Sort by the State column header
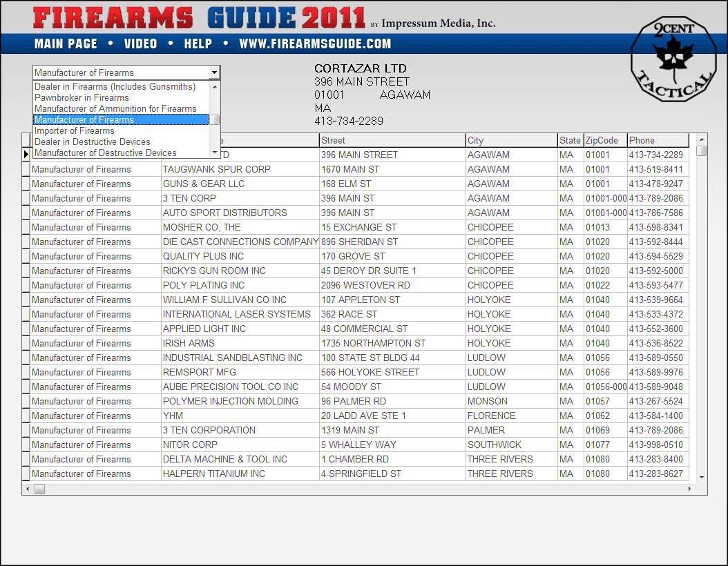Screen dimensions: 728x566 [571, 140]
